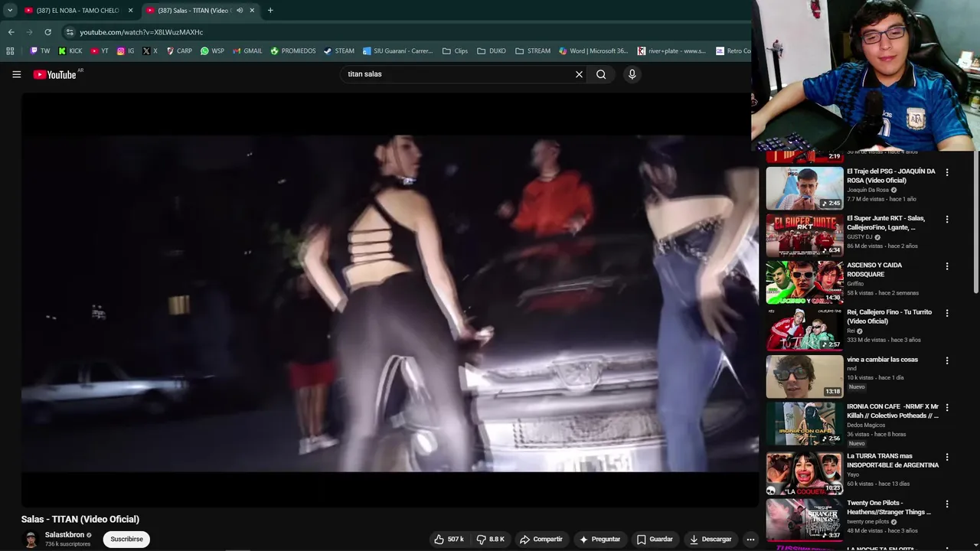Open options for vine a cambiar las cosas
Viewport: 980px width, 551px height.
pyautogui.click(x=947, y=360)
